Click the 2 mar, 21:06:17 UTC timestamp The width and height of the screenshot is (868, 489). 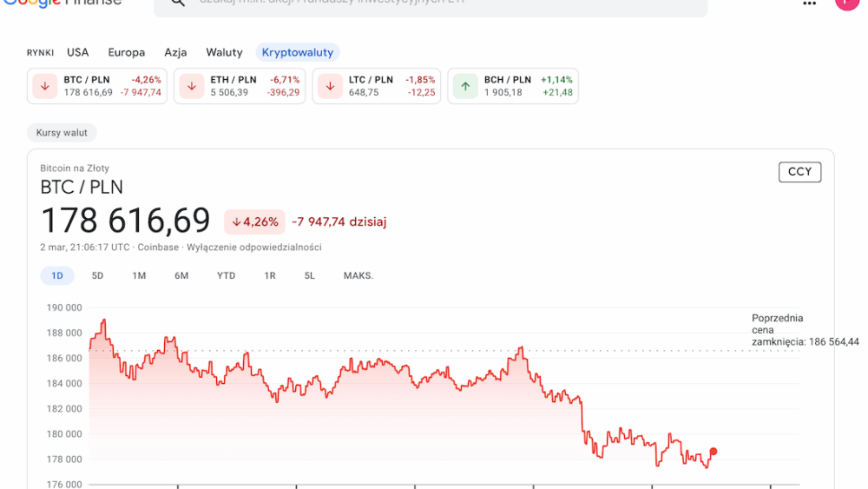point(85,248)
